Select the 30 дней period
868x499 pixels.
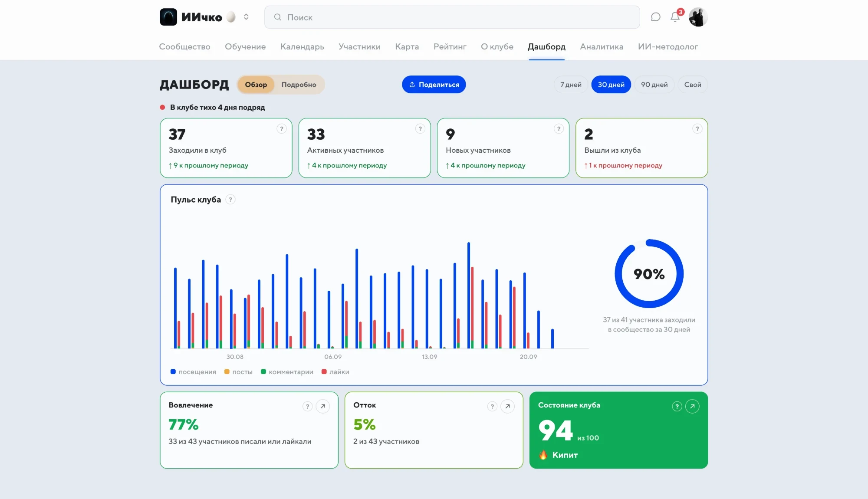pos(611,85)
